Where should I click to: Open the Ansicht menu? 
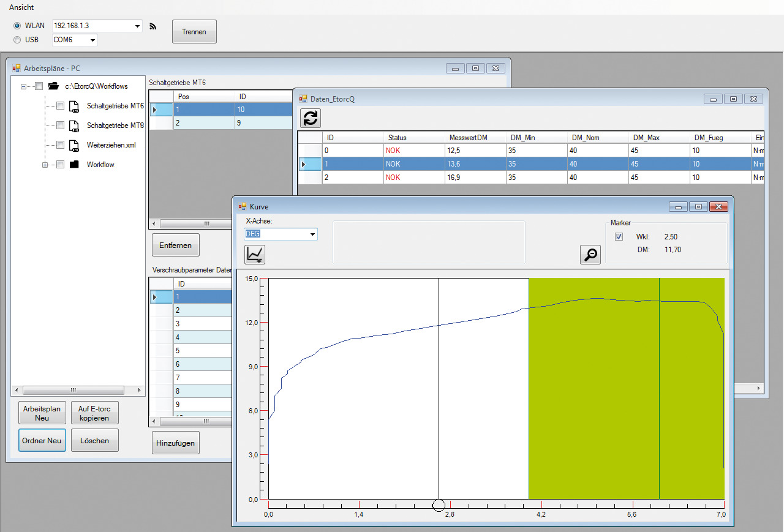21,7
